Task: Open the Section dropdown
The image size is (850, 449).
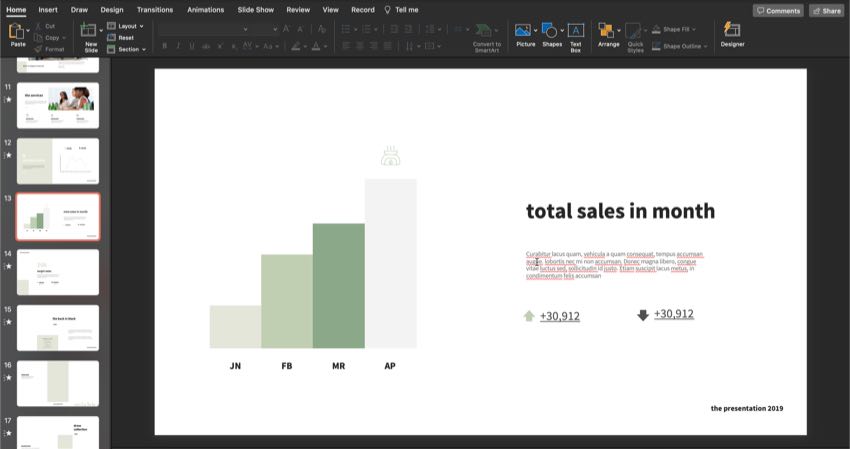Action: click(x=127, y=49)
